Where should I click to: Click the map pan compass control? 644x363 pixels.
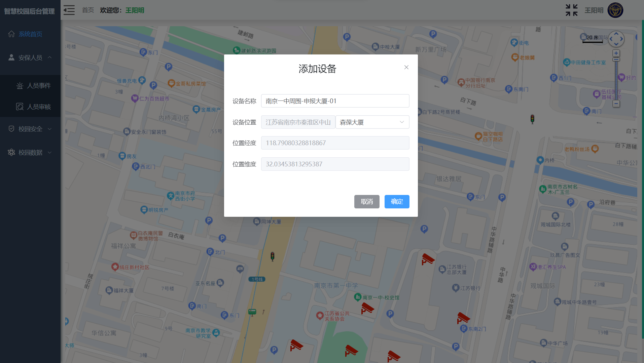(616, 39)
